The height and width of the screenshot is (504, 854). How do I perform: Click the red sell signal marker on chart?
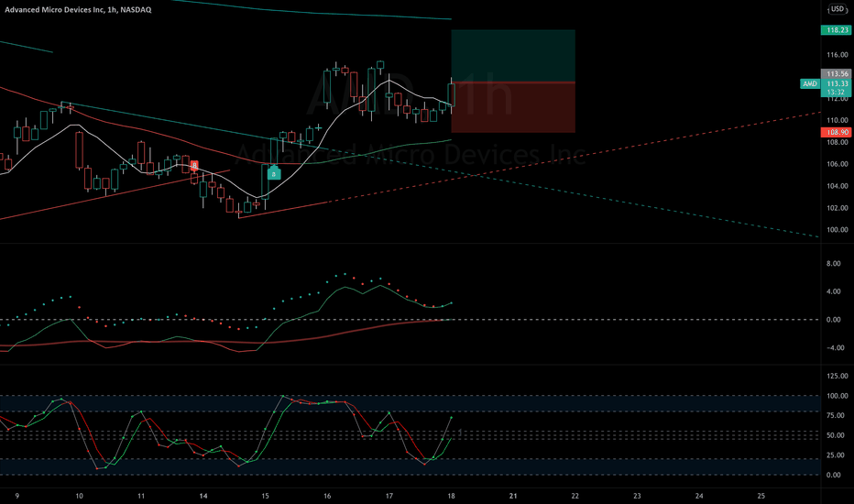[x=194, y=165]
